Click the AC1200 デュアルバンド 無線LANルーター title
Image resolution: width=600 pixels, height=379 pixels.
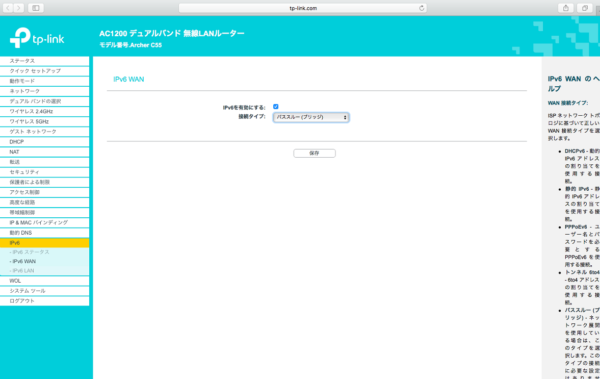click(x=171, y=33)
